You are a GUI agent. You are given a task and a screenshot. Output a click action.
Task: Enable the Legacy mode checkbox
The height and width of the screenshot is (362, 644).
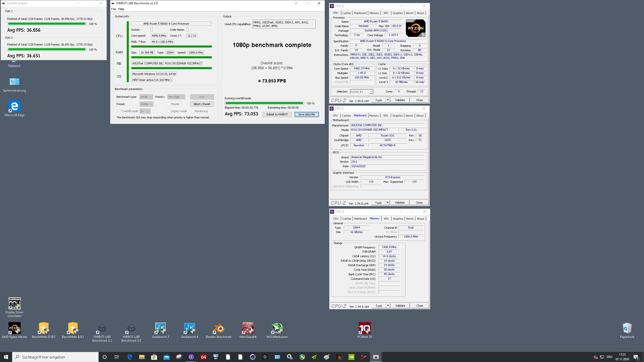pos(169,111)
